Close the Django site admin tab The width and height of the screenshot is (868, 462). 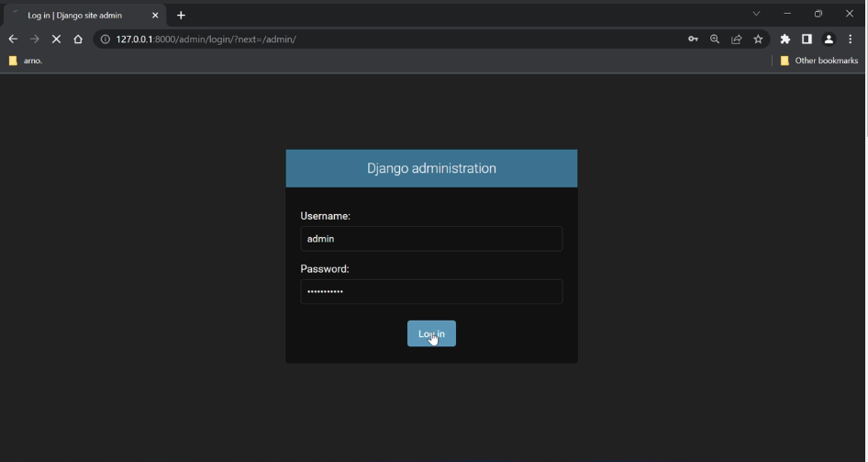[x=155, y=16]
